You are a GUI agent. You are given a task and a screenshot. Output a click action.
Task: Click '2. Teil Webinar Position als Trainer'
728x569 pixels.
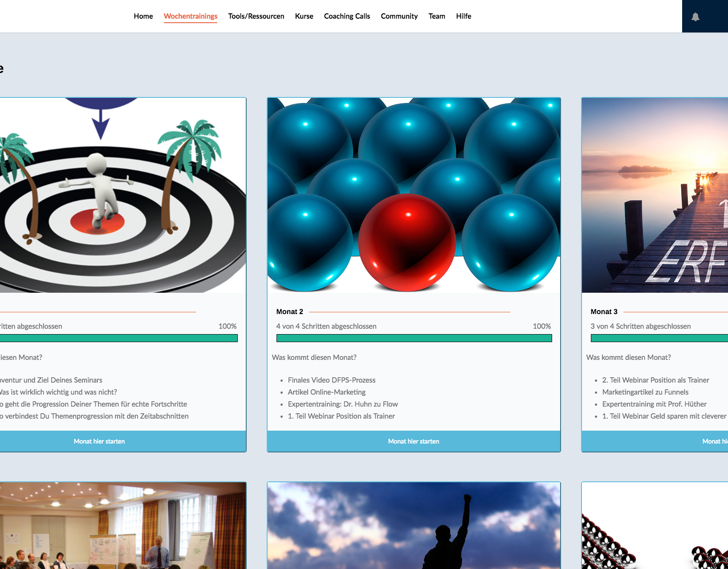pyautogui.click(x=656, y=380)
